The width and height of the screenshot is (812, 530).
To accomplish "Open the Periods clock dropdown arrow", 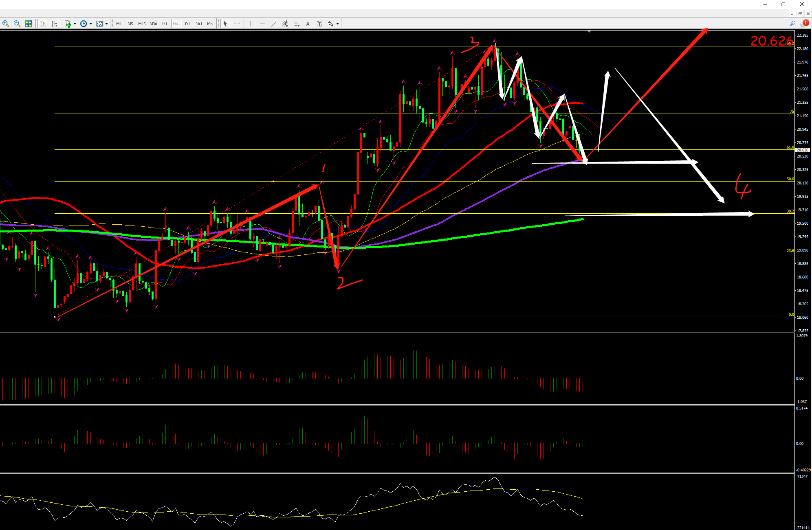I will pos(90,24).
